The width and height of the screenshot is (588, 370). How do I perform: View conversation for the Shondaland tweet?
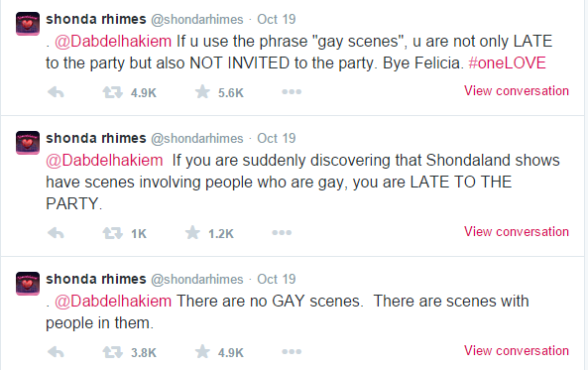(517, 232)
